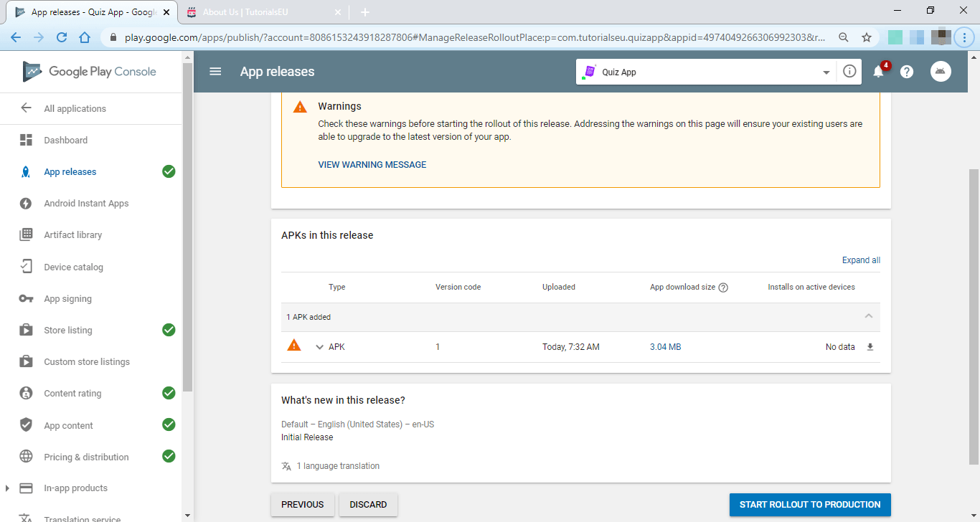Download the APK using the download icon
This screenshot has width=980, height=522.
click(870, 347)
